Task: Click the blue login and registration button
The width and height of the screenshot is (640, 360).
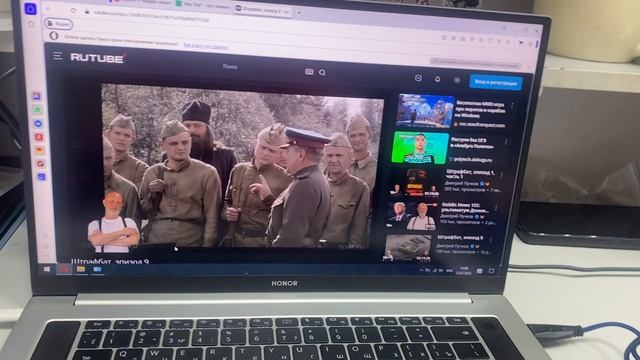Action: pos(496,82)
